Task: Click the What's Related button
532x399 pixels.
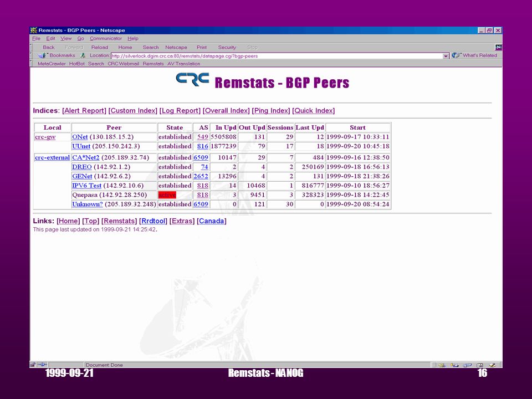Action: coord(475,55)
